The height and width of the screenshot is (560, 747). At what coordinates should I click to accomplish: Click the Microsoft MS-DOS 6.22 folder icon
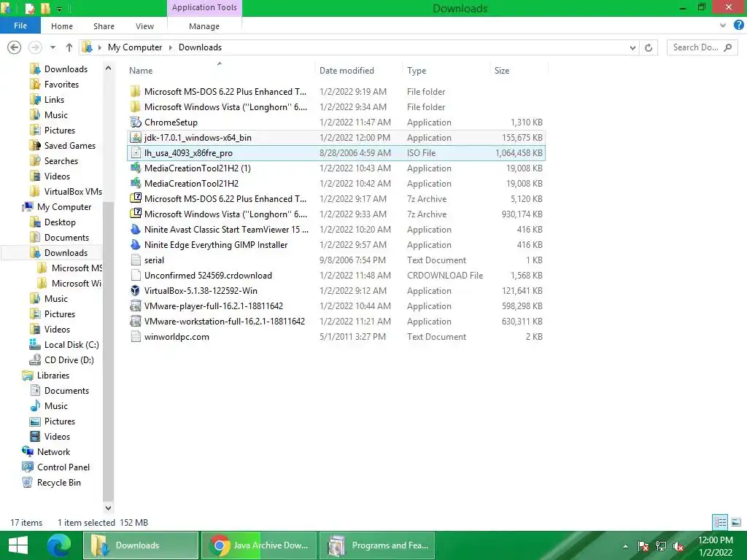point(136,91)
